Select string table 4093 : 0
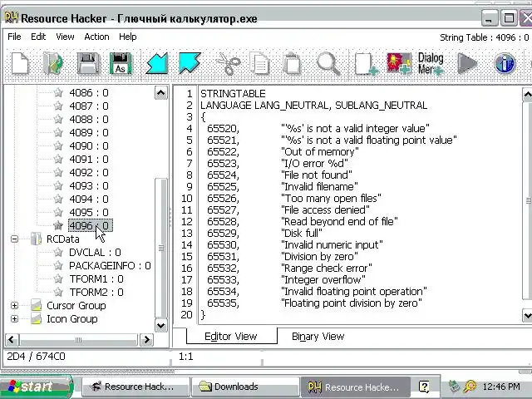532x399 pixels. (89, 185)
